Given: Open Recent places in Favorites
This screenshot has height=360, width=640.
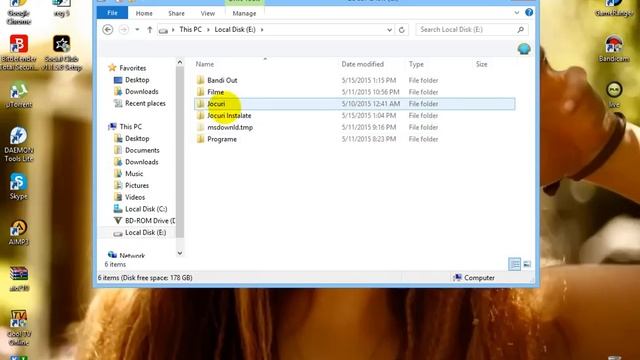Looking at the screenshot, I should 145,103.
